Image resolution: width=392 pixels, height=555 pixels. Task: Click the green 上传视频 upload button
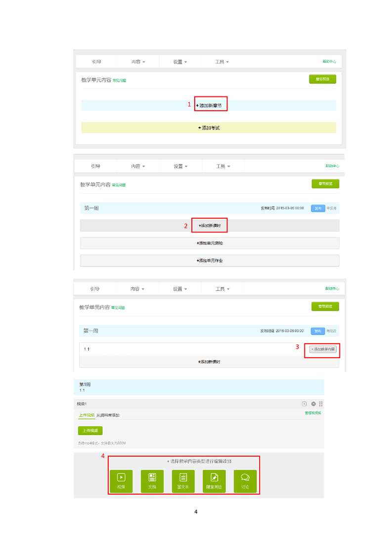click(x=90, y=431)
